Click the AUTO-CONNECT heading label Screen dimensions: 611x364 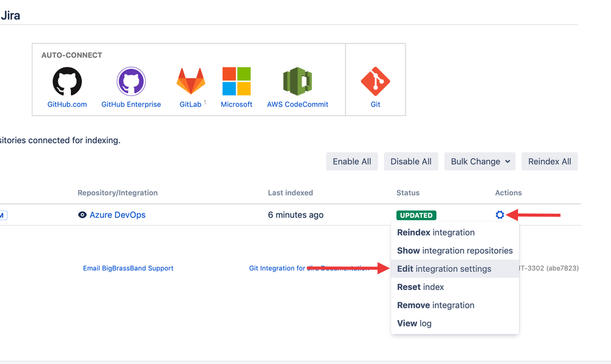pyautogui.click(x=72, y=55)
